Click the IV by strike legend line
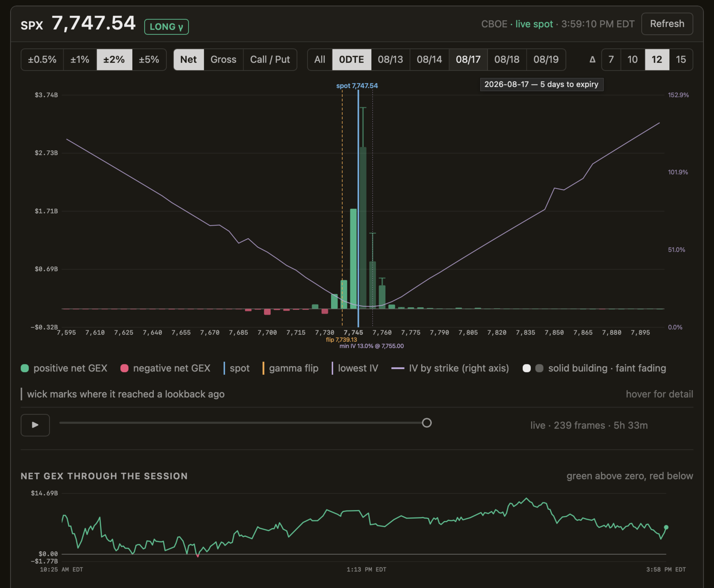This screenshot has width=714, height=588. [x=398, y=368]
